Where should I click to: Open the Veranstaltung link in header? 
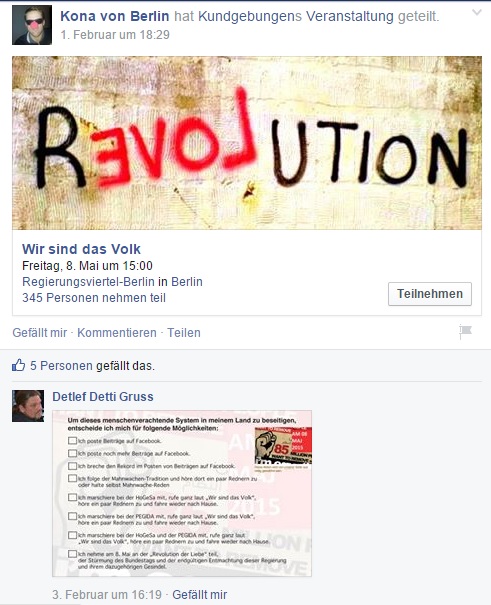tap(350, 16)
